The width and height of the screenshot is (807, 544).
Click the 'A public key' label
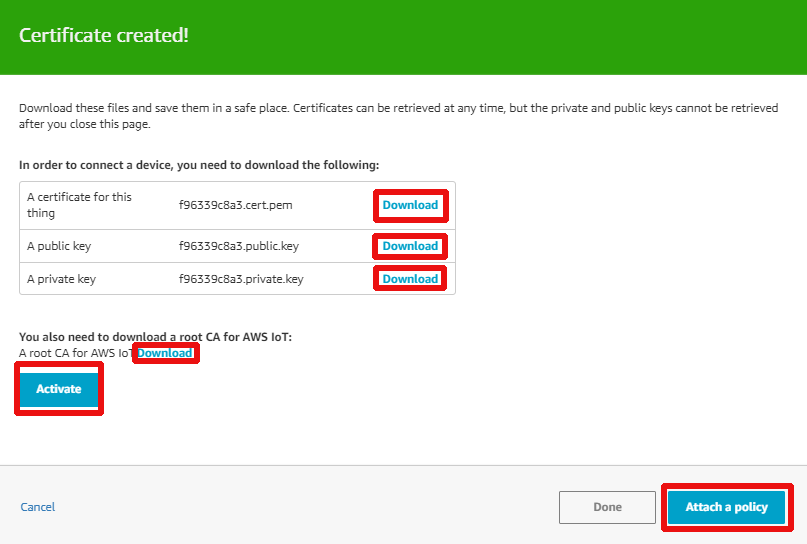click(x=59, y=246)
